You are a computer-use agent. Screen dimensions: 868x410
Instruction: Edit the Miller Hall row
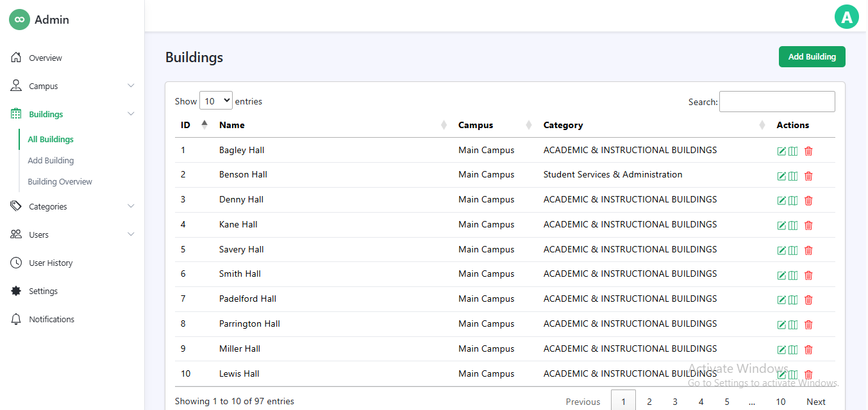tap(781, 350)
